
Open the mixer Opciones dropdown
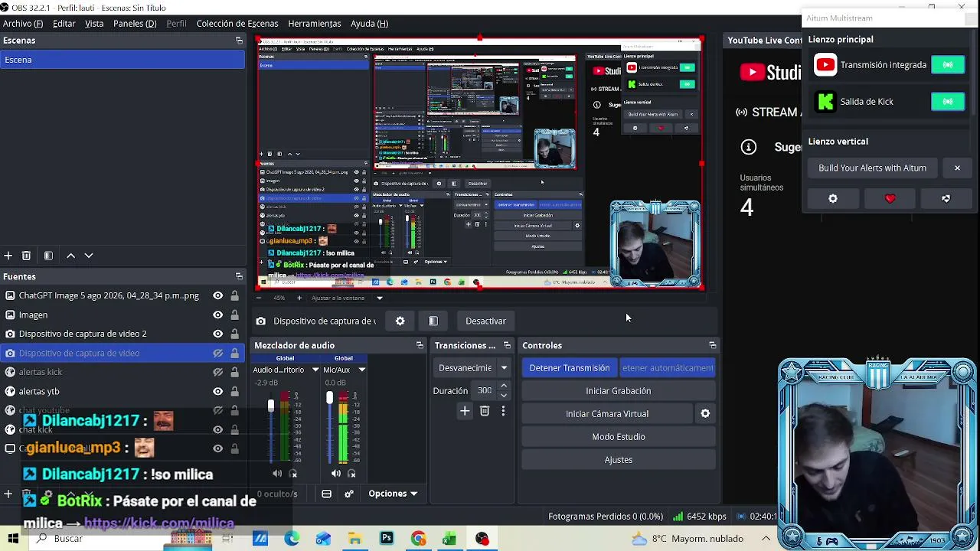(x=393, y=494)
